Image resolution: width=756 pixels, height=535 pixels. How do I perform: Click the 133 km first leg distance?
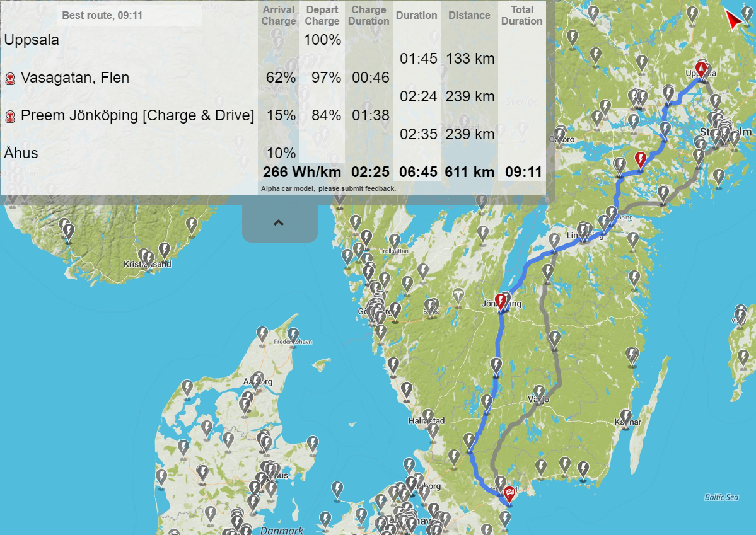[470, 59]
